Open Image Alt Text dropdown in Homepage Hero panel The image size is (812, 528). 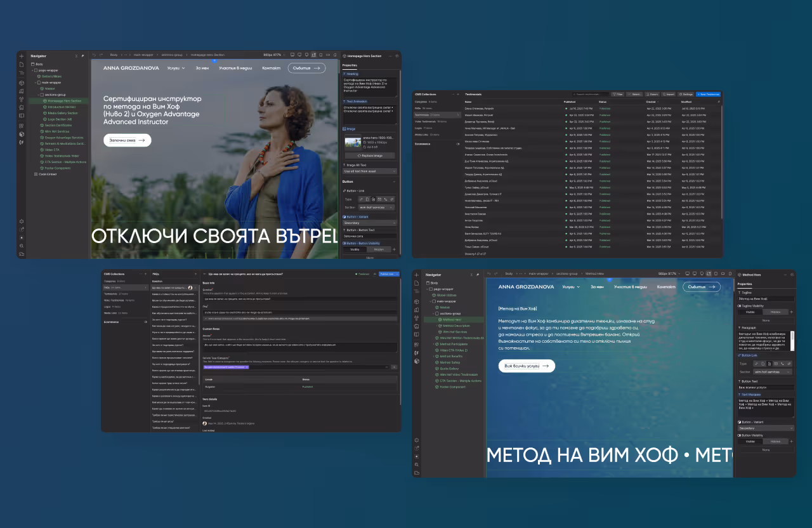click(x=370, y=171)
